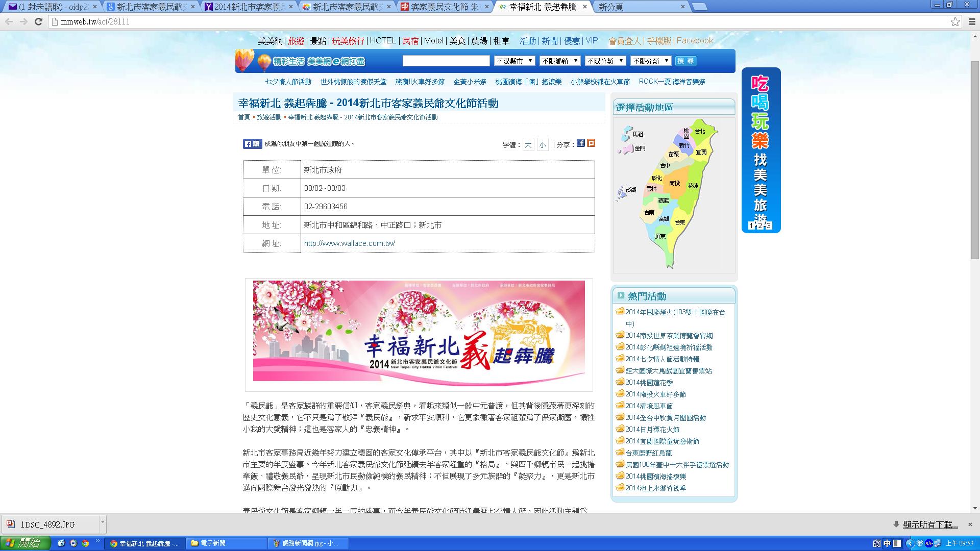Viewport: 980px width, 551px height.
Task: Click folder icon next to 台東鹿野紅烏龍
Action: 620,452
